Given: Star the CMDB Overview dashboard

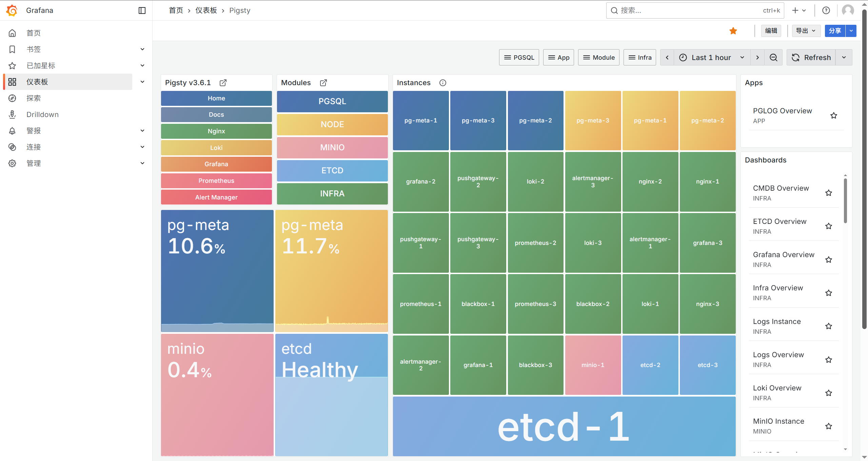Looking at the screenshot, I should [x=829, y=193].
